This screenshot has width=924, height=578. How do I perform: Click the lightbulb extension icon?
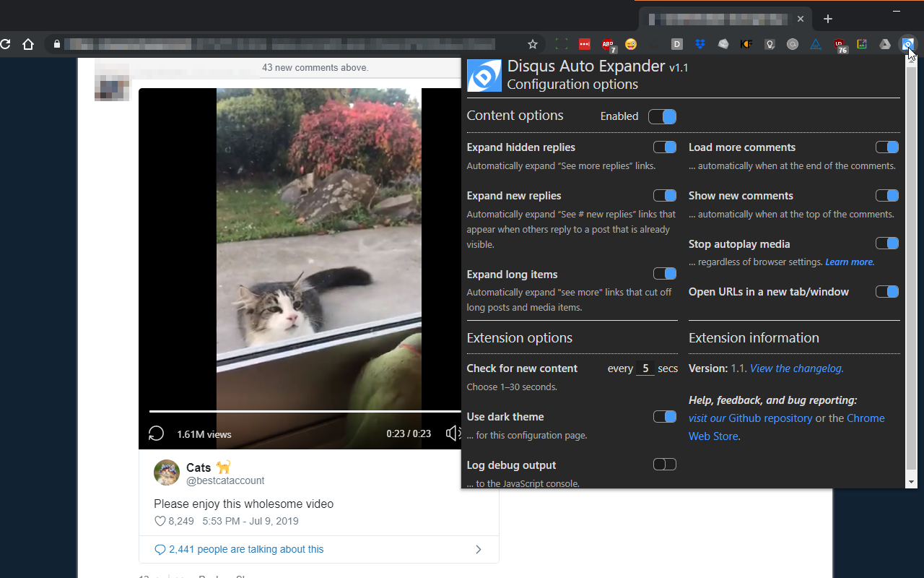pyautogui.click(x=770, y=44)
